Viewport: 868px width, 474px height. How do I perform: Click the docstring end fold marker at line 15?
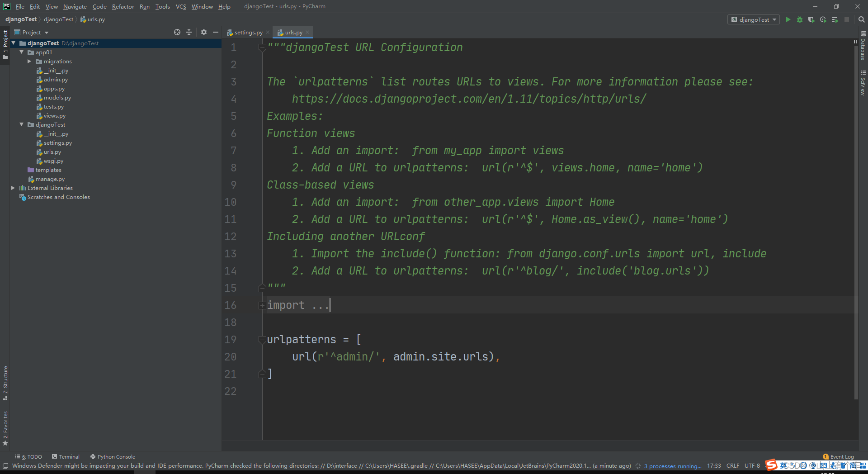click(x=262, y=288)
